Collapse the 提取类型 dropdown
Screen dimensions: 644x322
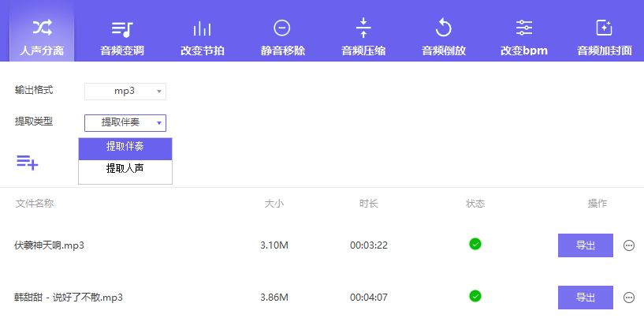click(x=125, y=122)
